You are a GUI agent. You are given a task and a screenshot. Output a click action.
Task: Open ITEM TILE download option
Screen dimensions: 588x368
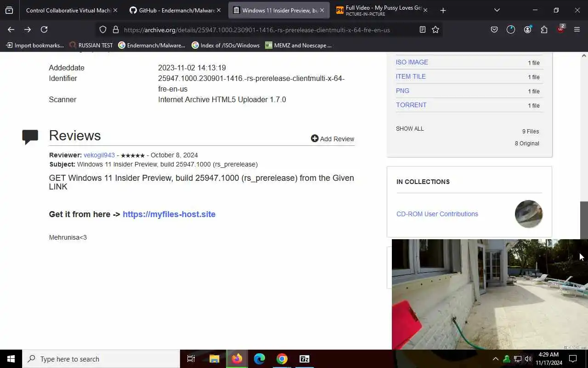point(411,76)
